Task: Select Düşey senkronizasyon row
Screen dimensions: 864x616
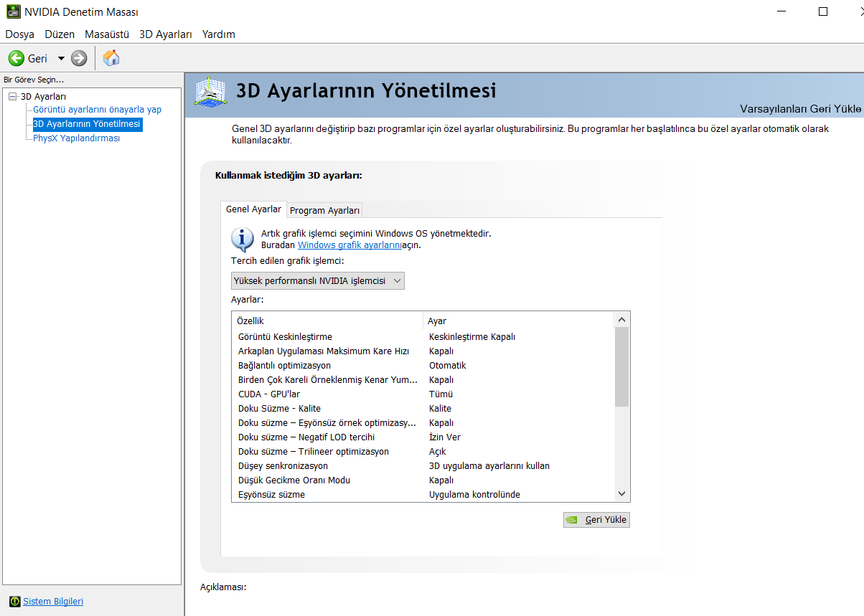Action: 423,465
